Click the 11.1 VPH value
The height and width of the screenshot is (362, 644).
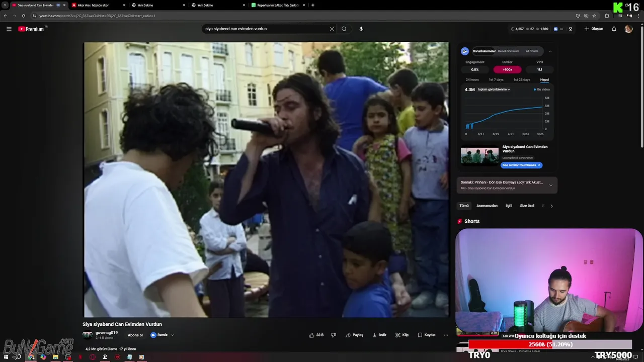[x=539, y=69]
